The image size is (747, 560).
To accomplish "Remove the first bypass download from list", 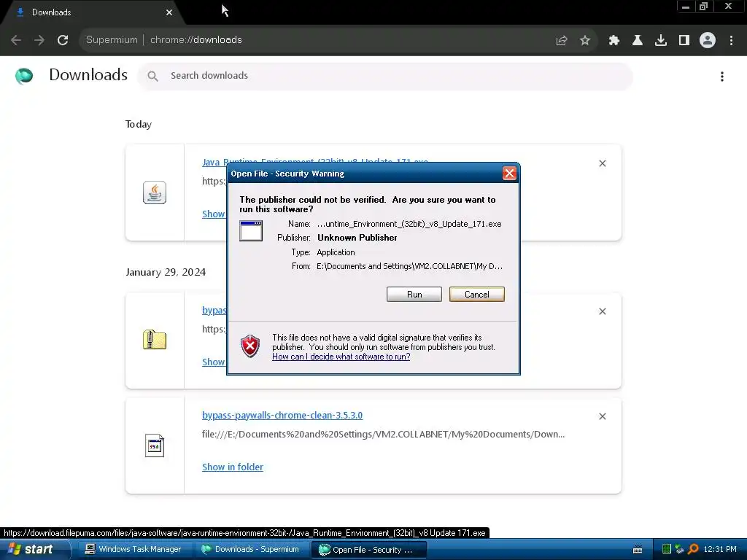I will click(602, 311).
